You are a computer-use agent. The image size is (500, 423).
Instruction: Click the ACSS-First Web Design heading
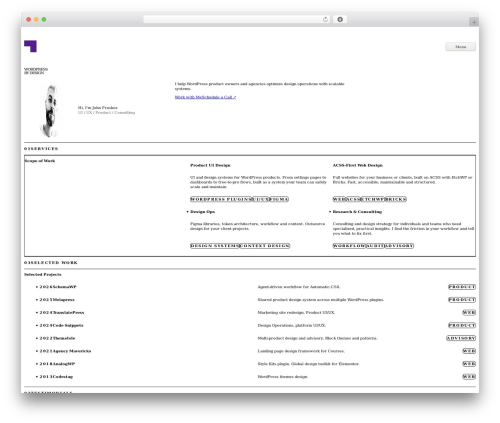[x=358, y=165]
